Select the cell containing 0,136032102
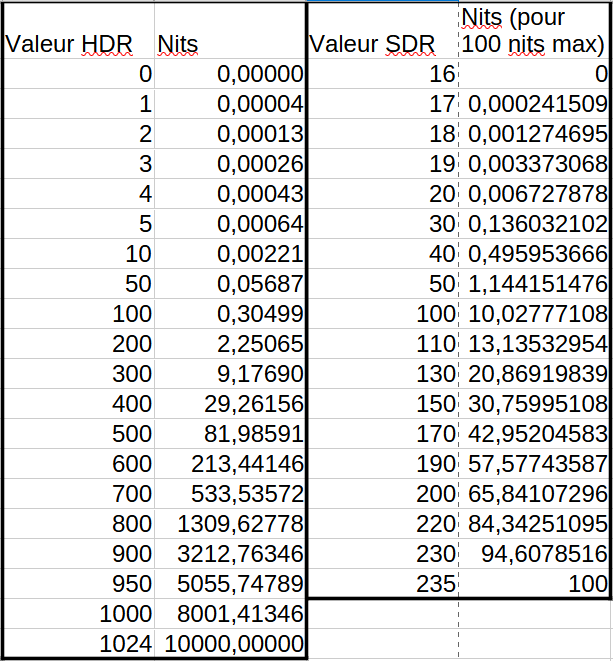Screen dimensions: 613x661 click(534, 223)
